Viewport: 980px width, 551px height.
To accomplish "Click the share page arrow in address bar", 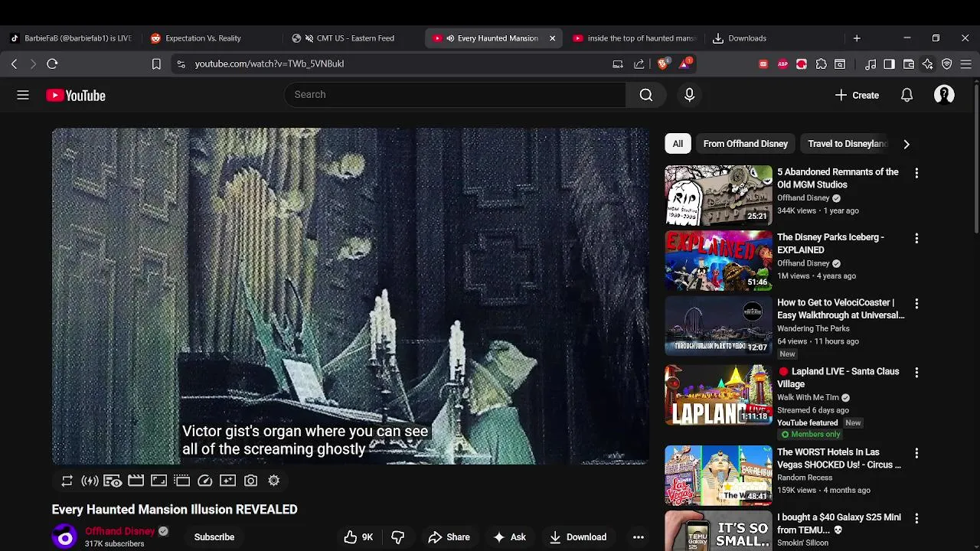I will (x=639, y=64).
